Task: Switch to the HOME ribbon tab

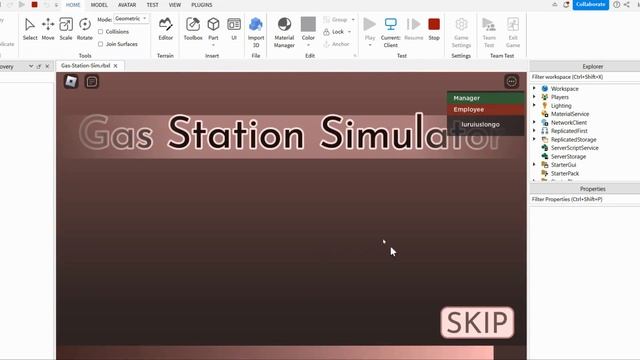Action: tap(73, 5)
